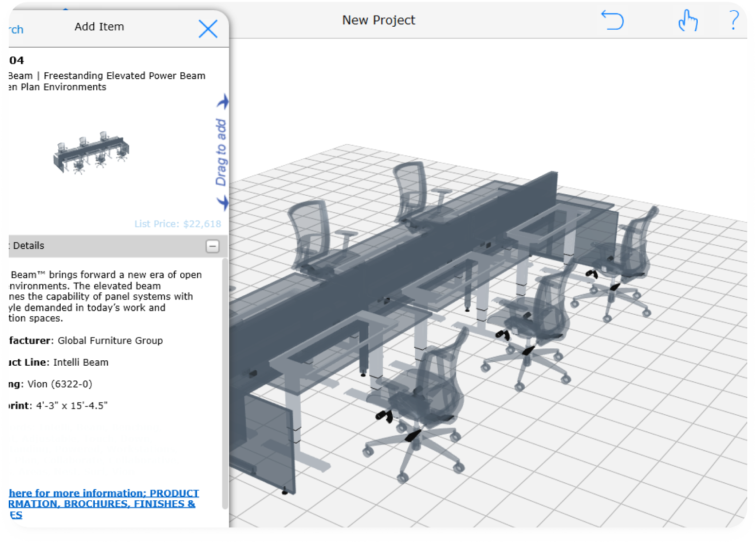The width and height of the screenshot is (756, 543).
Task: Select the Vion (6322-0) seating text
Action: point(60,384)
